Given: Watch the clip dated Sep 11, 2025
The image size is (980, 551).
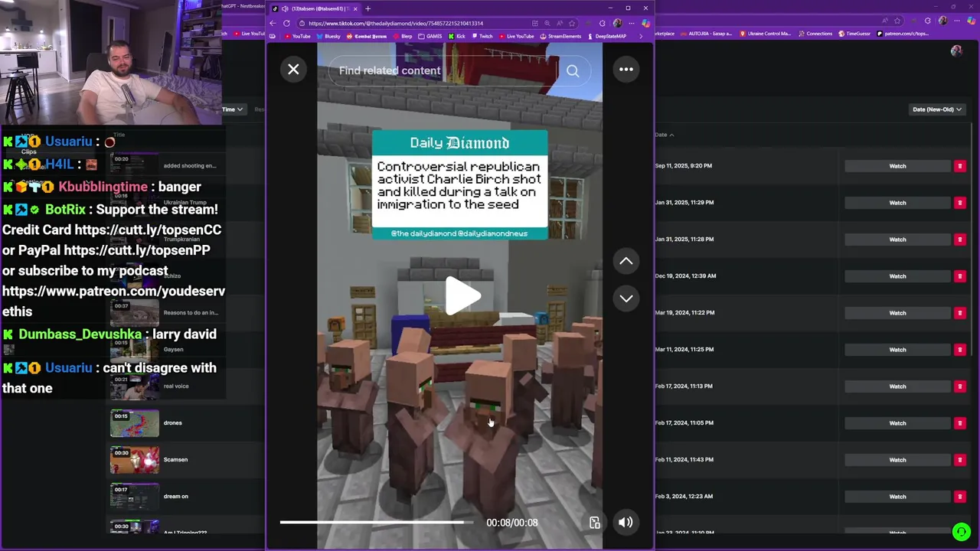Looking at the screenshot, I should pos(897,166).
